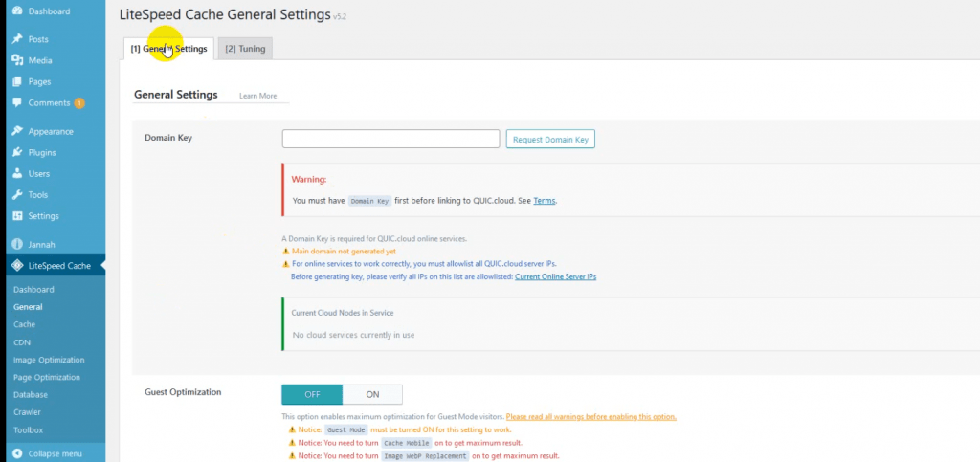Open the Database submenu item
The height and width of the screenshot is (462, 980).
click(x=31, y=395)
